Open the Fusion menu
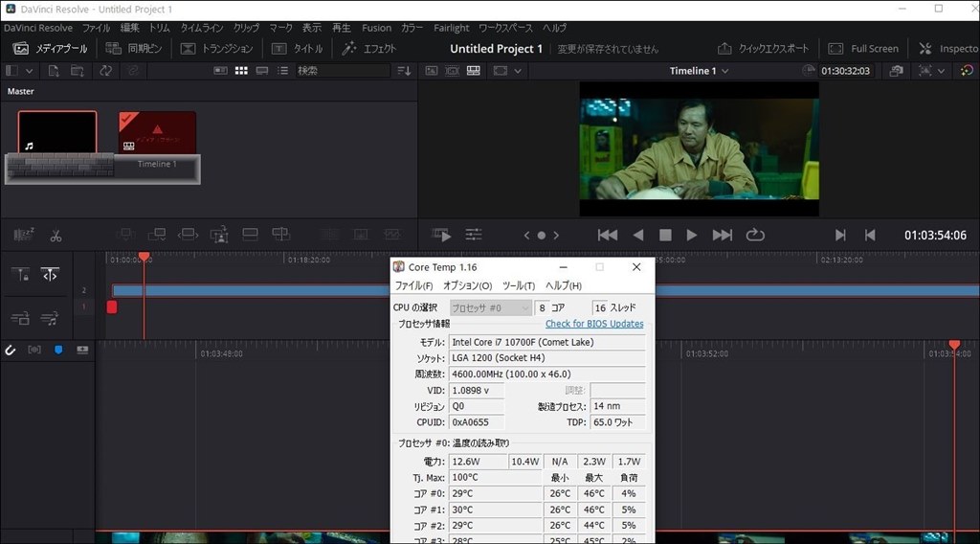 click(376, 28)
